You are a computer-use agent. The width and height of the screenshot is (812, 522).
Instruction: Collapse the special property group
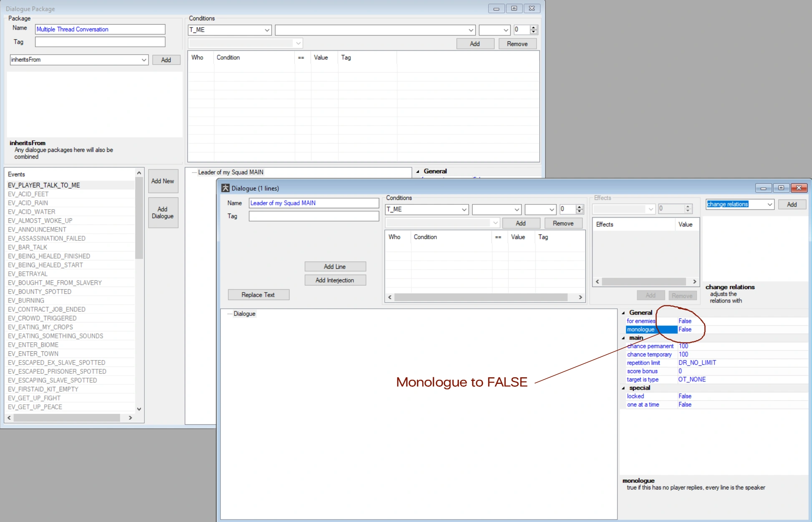(x=623, y=388)
